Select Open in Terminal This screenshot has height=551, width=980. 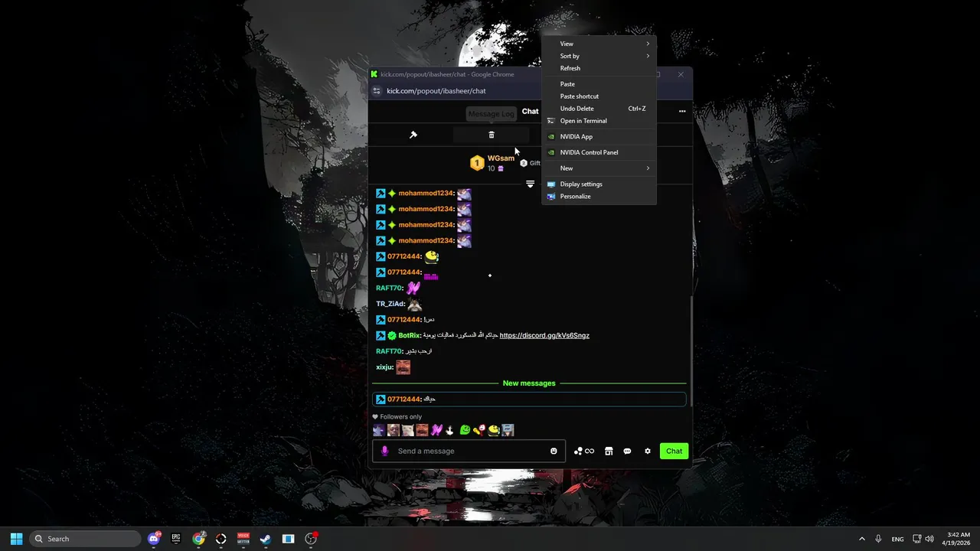click(599, 121)
